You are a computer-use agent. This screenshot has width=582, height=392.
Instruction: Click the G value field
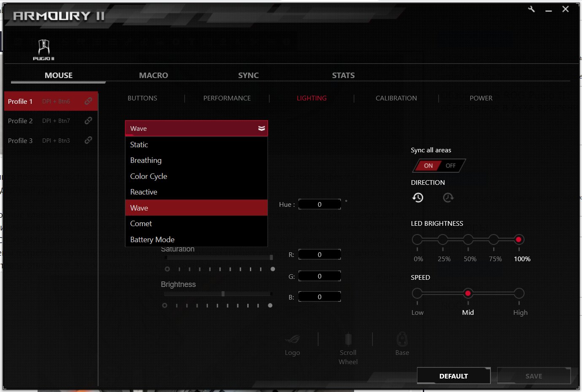pyautogui.click(x=319, y=276)
